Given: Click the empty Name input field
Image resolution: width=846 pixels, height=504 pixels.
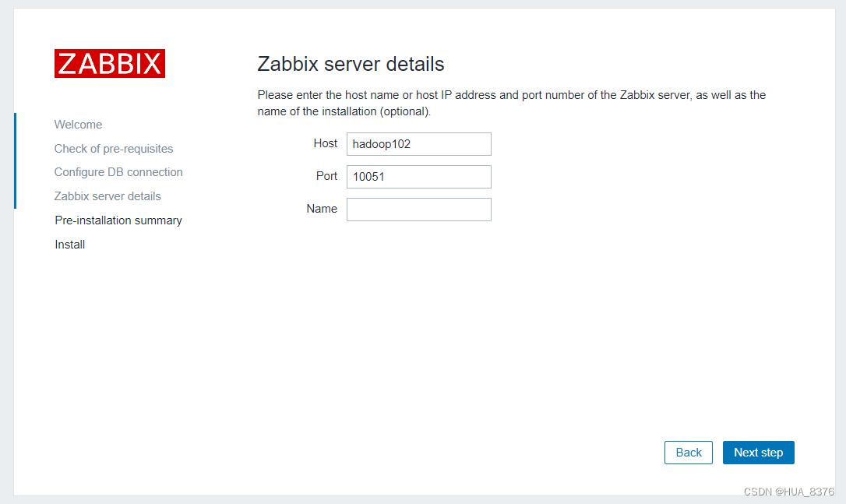Looking at the screenshot, I should click(x=418, y=209).
